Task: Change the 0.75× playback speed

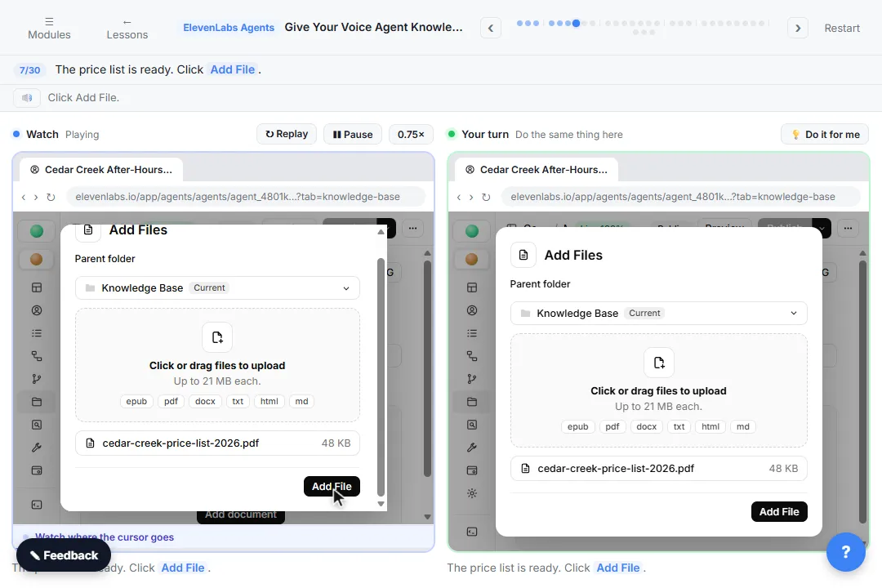Action: 411,135
